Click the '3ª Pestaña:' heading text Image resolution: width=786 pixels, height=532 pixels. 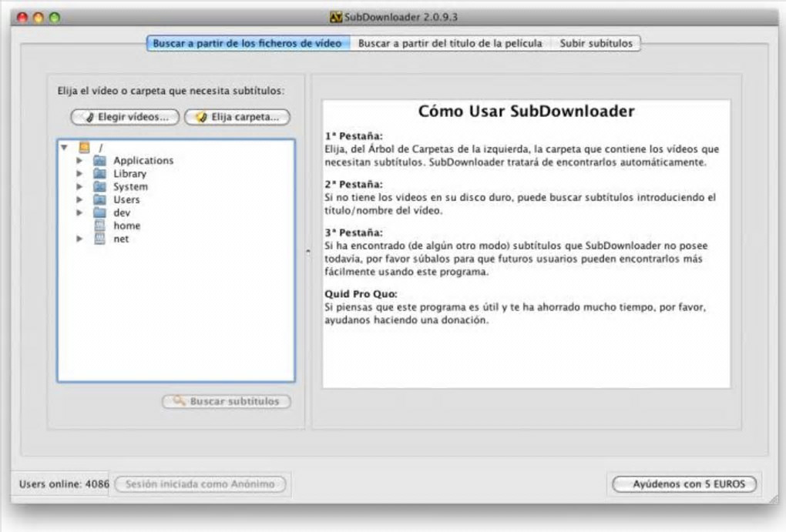click(354, 233)
